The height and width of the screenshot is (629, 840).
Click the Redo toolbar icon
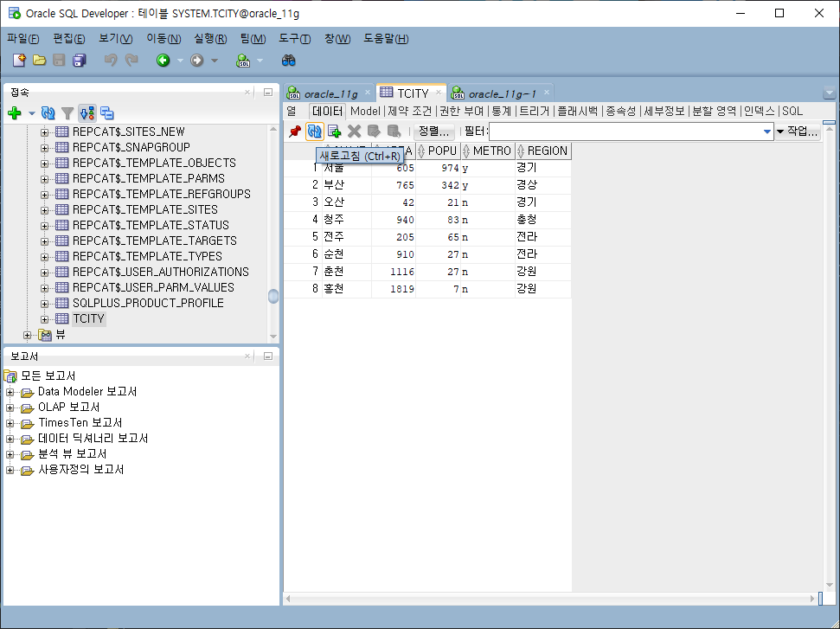click(x=131, y=61)
